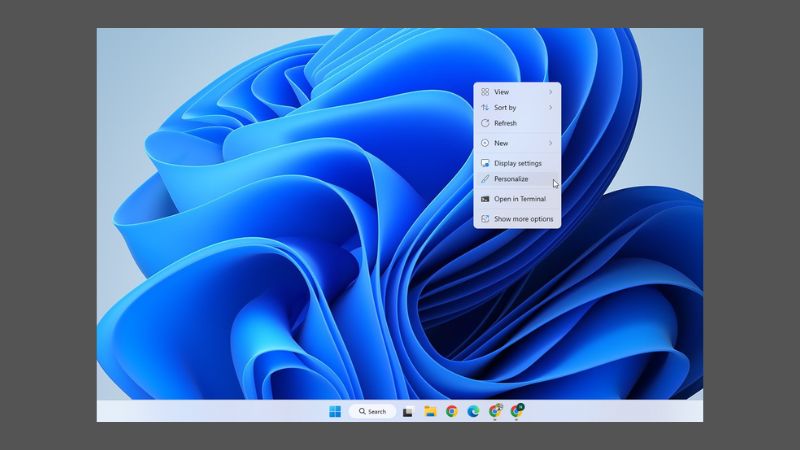The width and height of the screenshot is (800, 450).
Task: Open the Chrome icon with profile avatar badge
Action: click(x=495, y=411)
